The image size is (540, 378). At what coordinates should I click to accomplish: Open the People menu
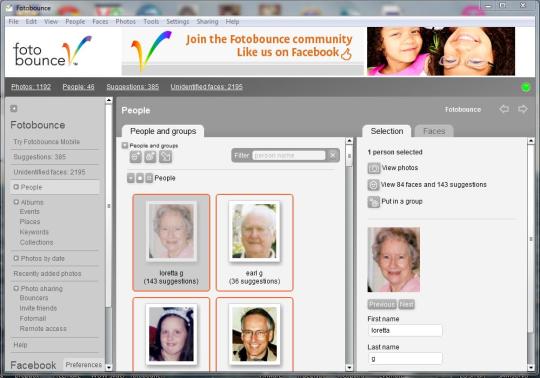click(x=75, y=21)
